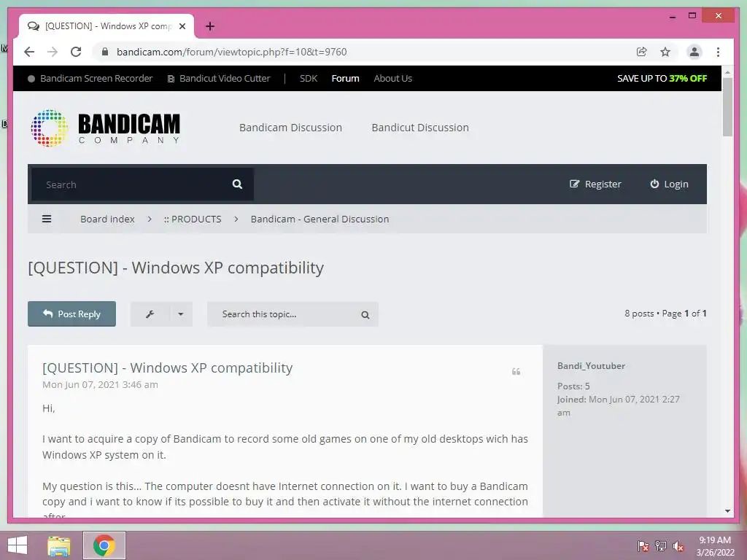
Task: Click the Action Center flag tray icon
Action: pos(643,545)
